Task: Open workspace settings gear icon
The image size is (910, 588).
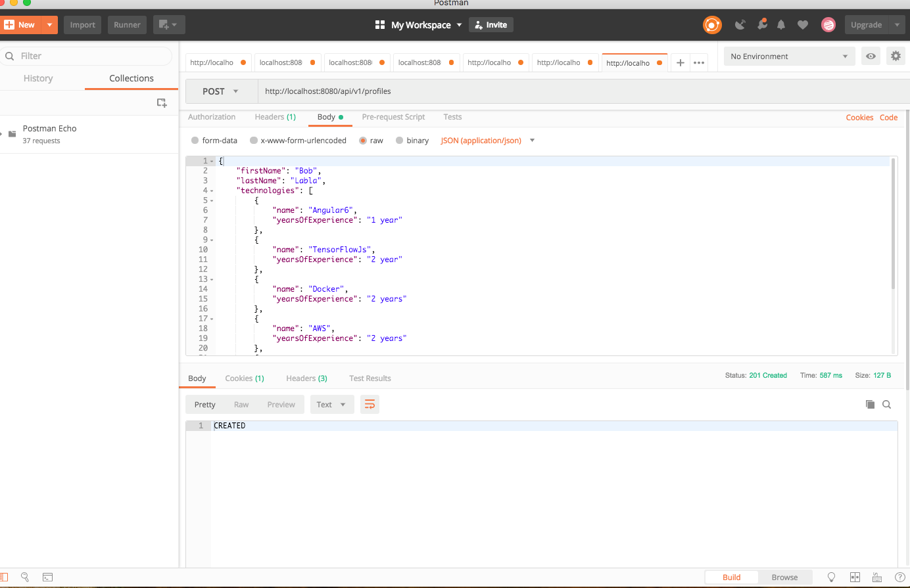Action: tap(896, 56)
